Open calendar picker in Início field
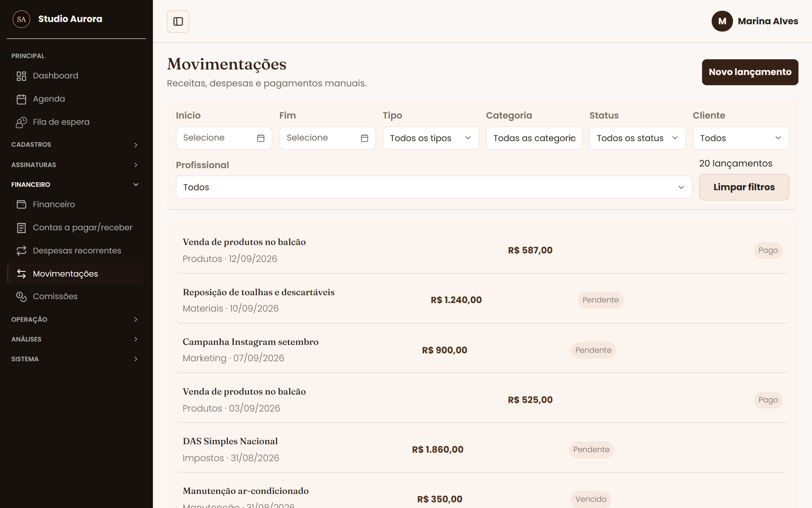This screenshot has height=508, width=812. [261, 138]
